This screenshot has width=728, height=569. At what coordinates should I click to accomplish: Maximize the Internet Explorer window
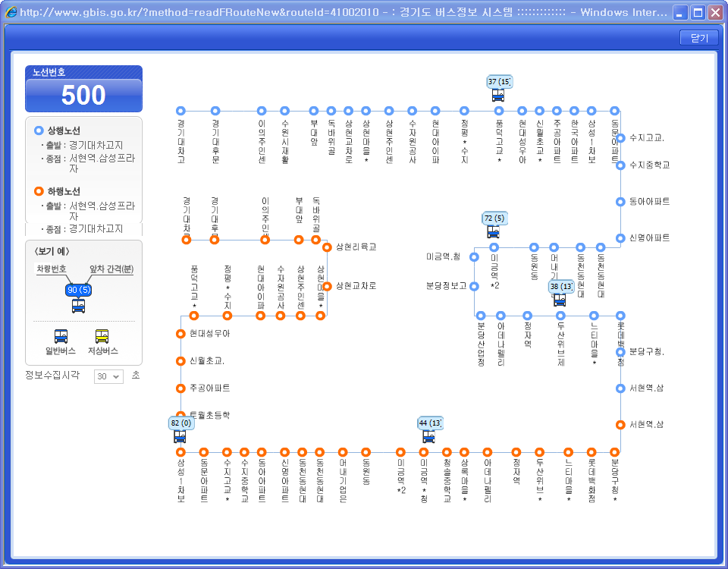tap(698, 13)
